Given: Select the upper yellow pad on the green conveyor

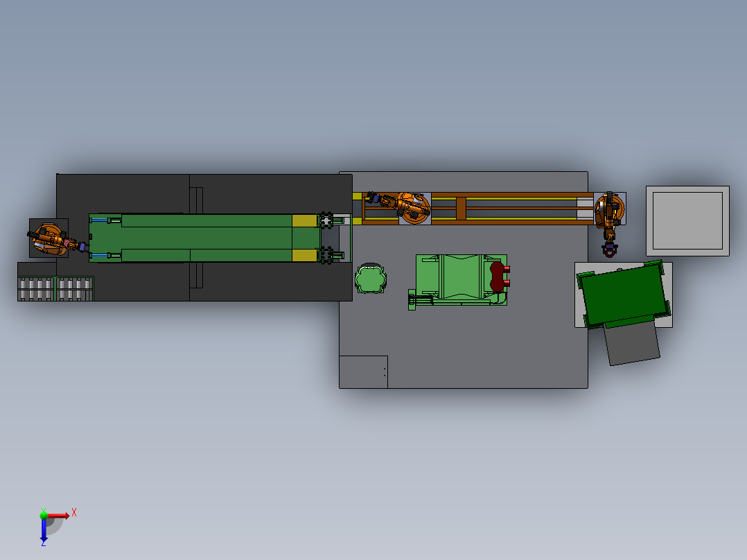Looking at the screenshot, I should (x=304, y=220).
